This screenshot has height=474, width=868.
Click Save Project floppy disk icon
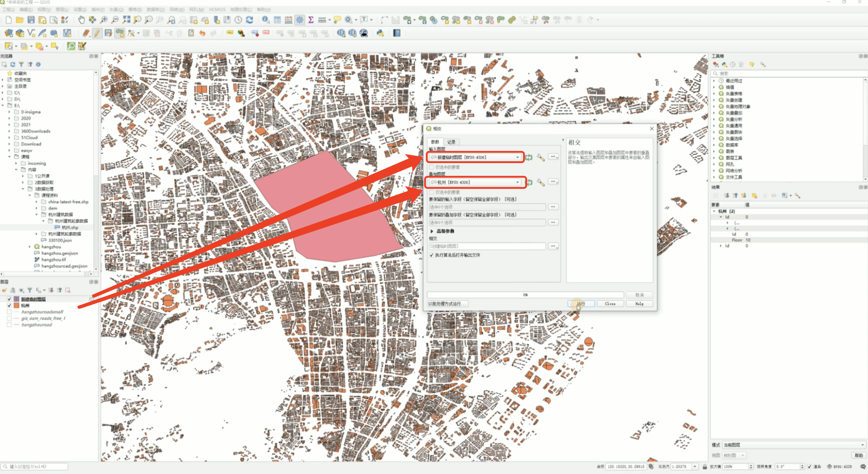click(31, 20)
